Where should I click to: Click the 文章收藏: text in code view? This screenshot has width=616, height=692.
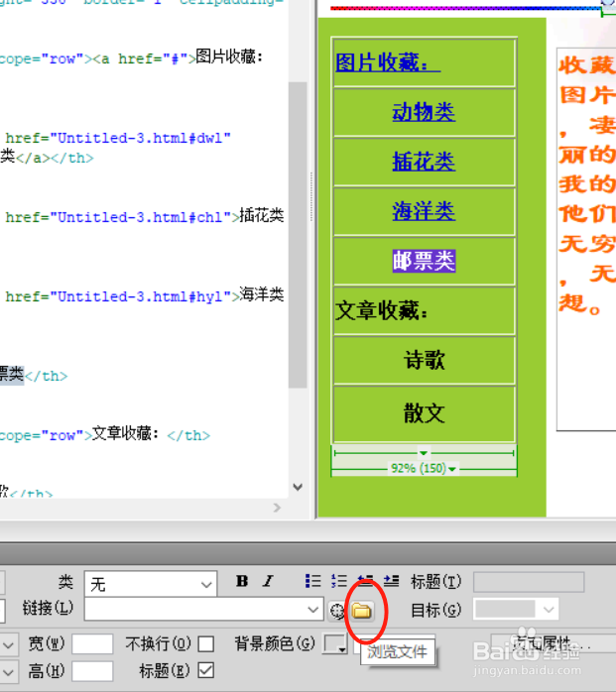(x=125, y=434)
